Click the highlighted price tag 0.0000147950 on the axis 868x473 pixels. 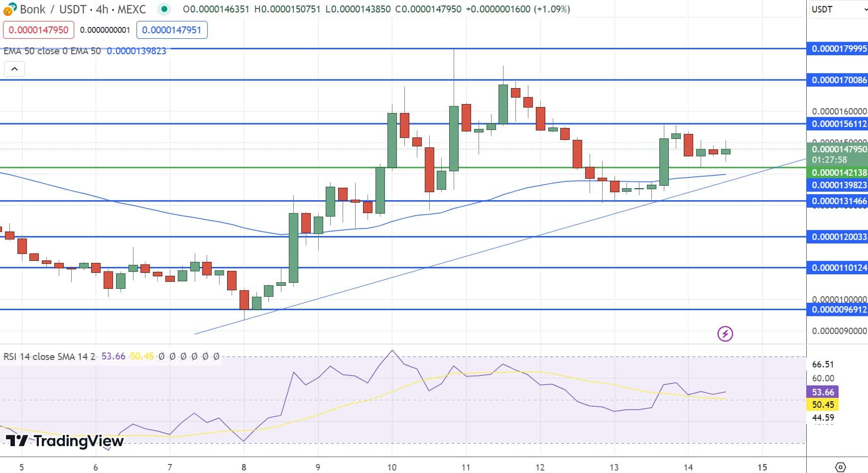838,148
